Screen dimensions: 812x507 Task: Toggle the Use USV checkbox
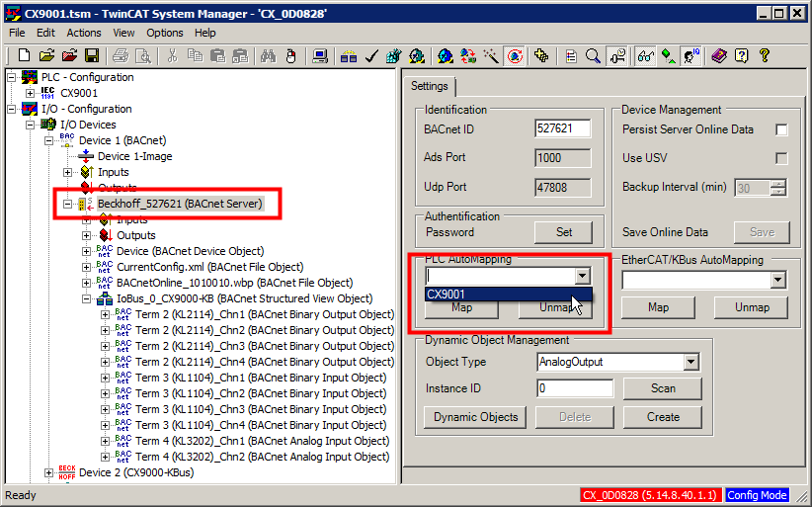[x=781, y=158]
